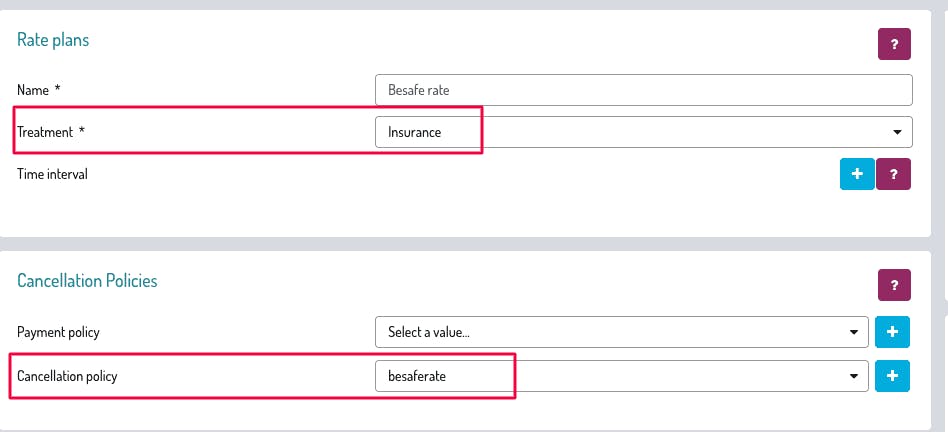The image size is (948, 432).
Task: Click the Cancellation Policies heading
Action: (87, 281)
